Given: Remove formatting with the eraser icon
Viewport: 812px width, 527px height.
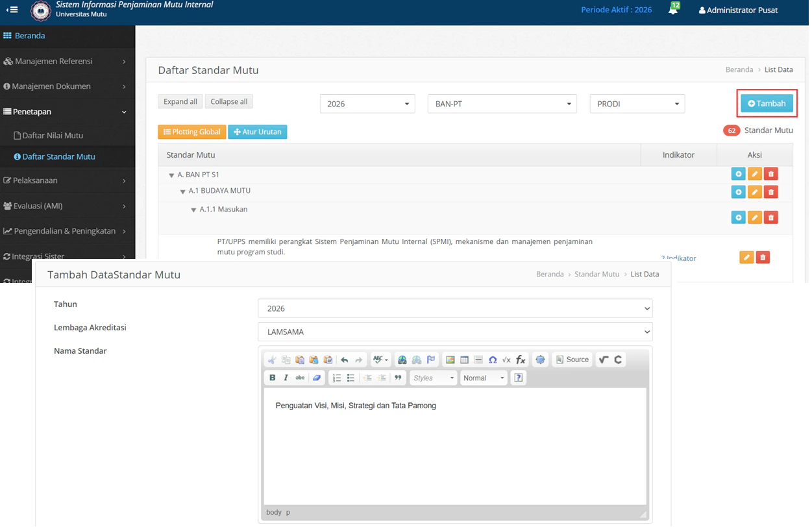Looking at the screenshot, I should click(x=317, y=378).
